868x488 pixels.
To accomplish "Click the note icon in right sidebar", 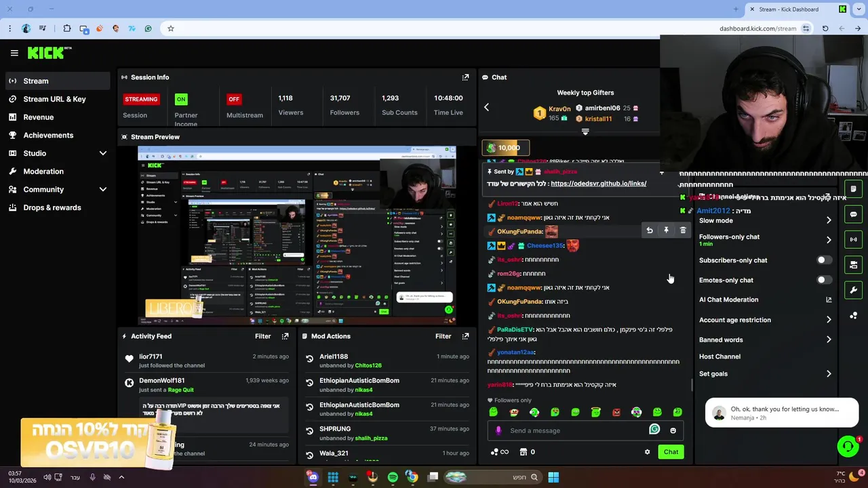I will [x=854, y=189].
